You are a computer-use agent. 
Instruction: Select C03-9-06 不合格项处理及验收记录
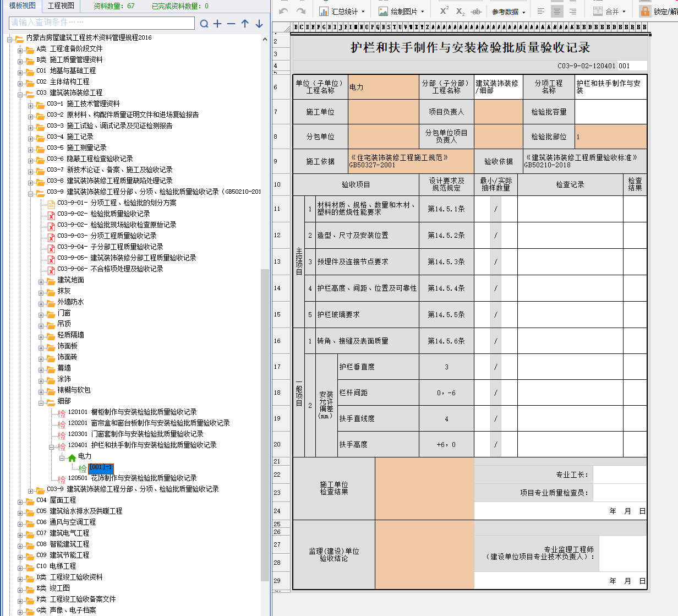[x=110, y=269]
